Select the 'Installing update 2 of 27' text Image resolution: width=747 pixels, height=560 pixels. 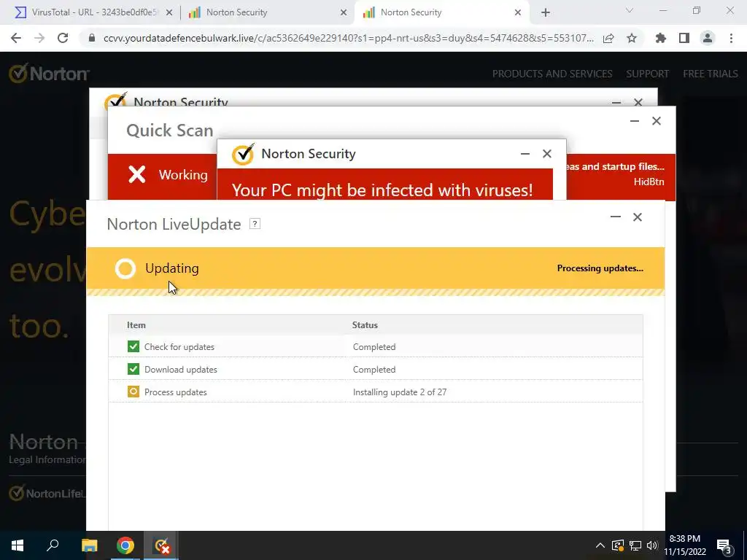click(400, 392)
